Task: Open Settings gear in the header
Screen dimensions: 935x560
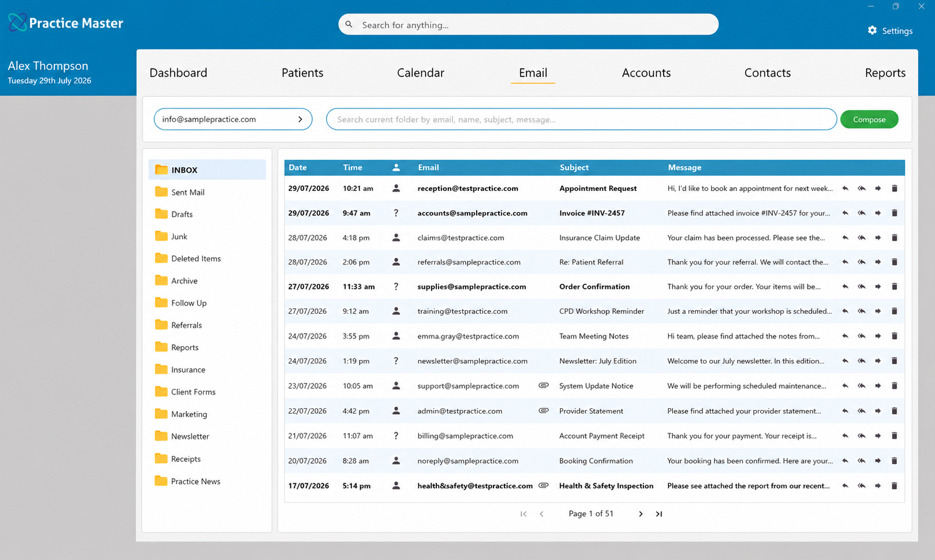Action: pyautogui.click(x=872, y=30)
